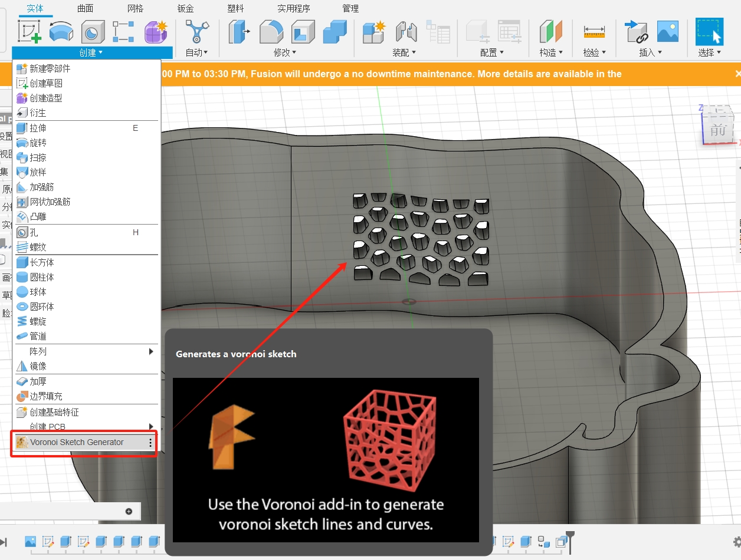The image size is (741, 560).
Task: Open the three-dot options for Voronoi Sketch Generator
Action: click(150, 442)
